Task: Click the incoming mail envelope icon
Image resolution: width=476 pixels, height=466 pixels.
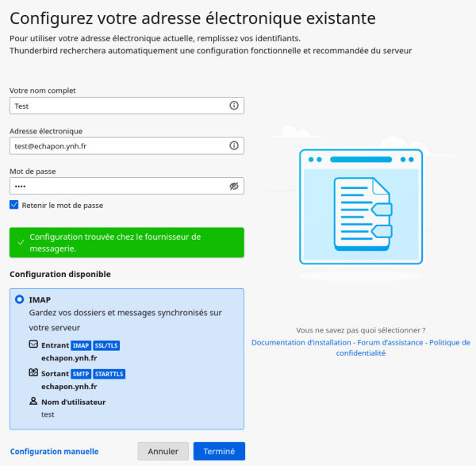Action: pos(33,345)
